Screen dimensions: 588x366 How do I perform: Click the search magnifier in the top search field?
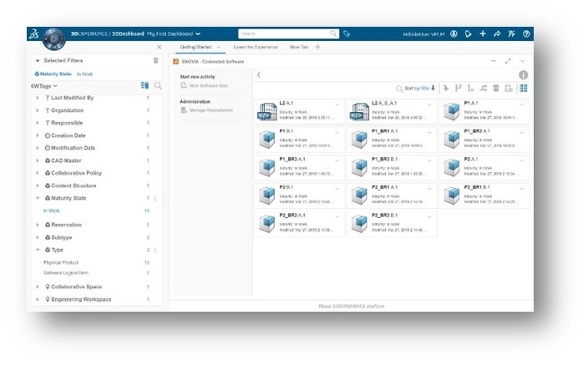[333, 33]
